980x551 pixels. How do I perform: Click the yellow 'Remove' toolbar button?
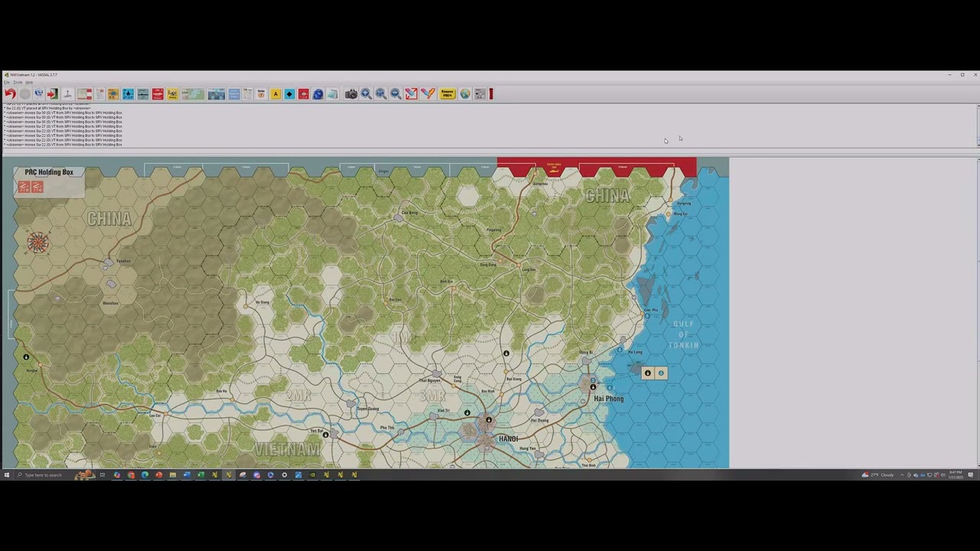pos(447,93)
